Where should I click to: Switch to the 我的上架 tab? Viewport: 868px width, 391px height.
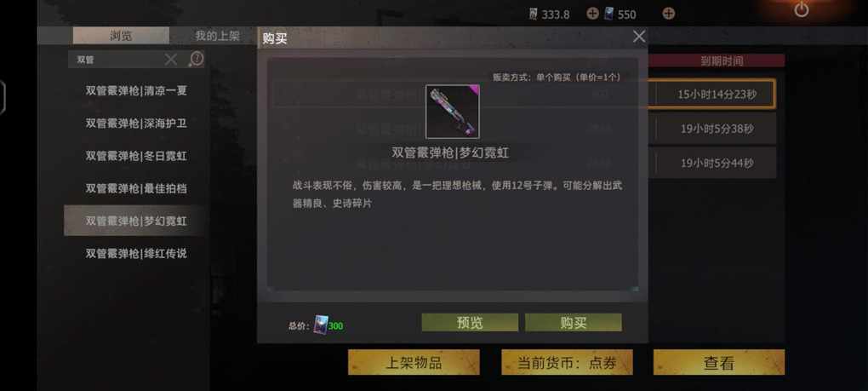216,36
